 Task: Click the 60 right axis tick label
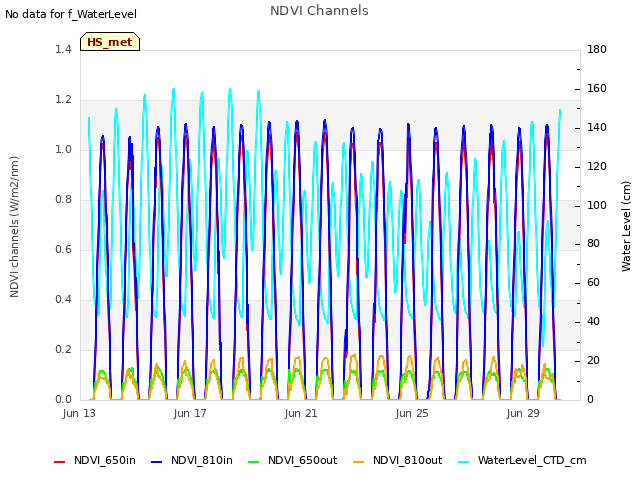(593, 282)
